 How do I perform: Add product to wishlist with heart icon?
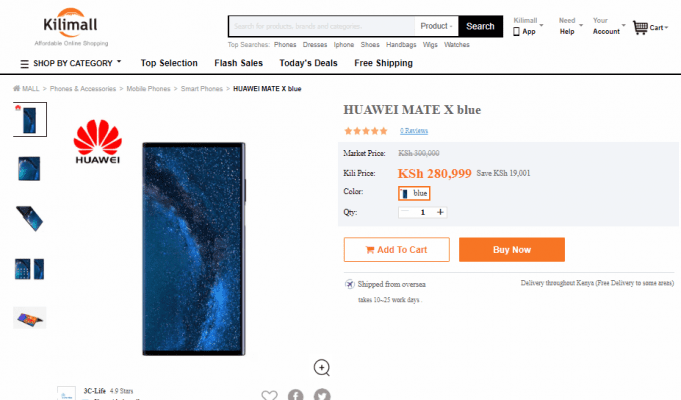(x=269, y=395)
